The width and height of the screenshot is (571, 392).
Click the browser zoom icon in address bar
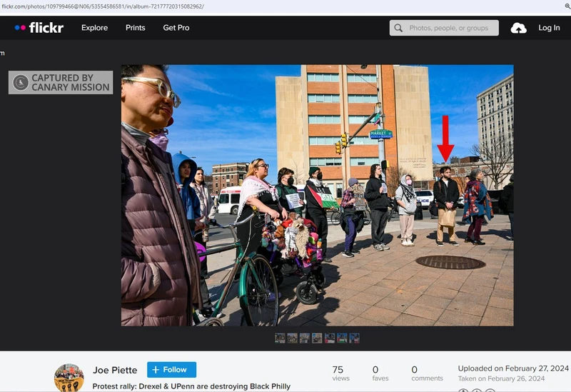coord(567,6)
